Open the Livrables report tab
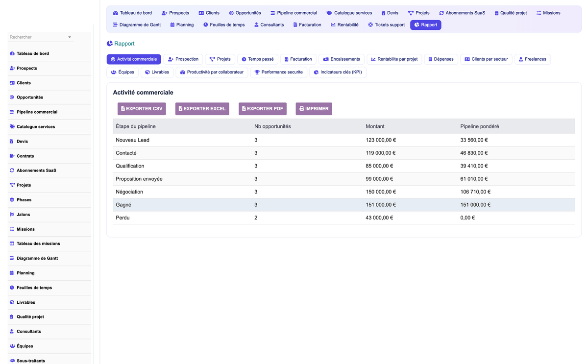 point(157,72)
